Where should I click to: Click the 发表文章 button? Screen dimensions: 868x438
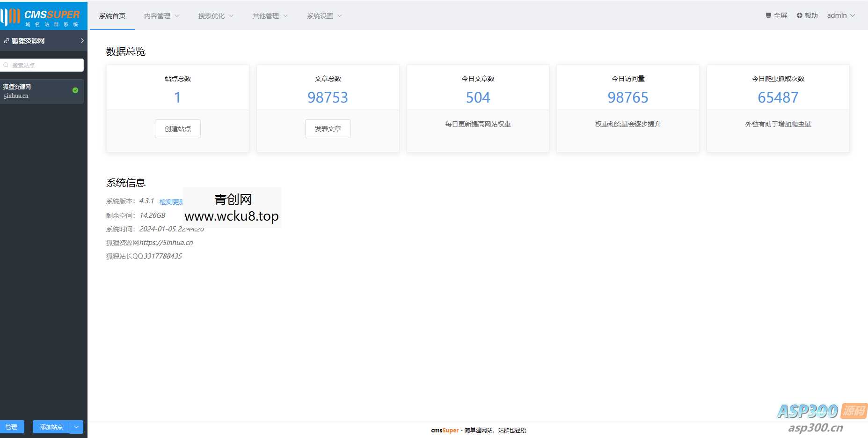point(328,128)
